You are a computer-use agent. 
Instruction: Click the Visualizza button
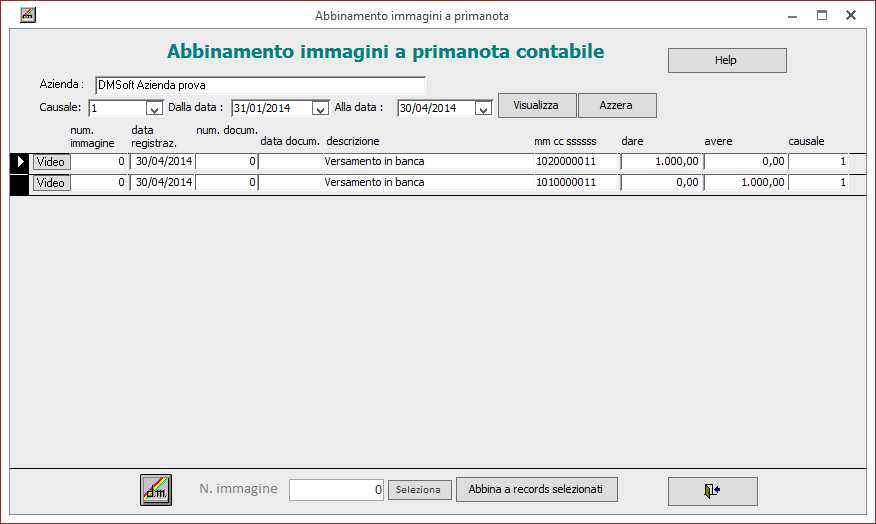(536, 106)
